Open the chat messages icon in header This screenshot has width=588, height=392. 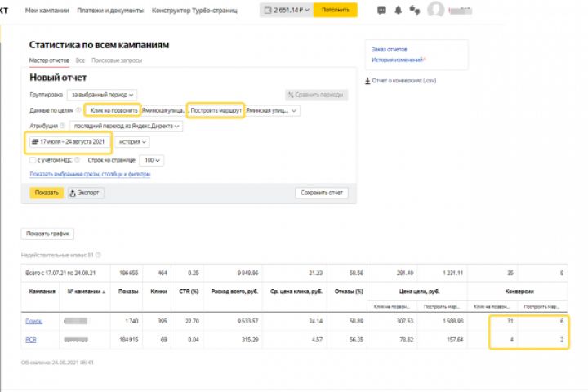[381, 11]
